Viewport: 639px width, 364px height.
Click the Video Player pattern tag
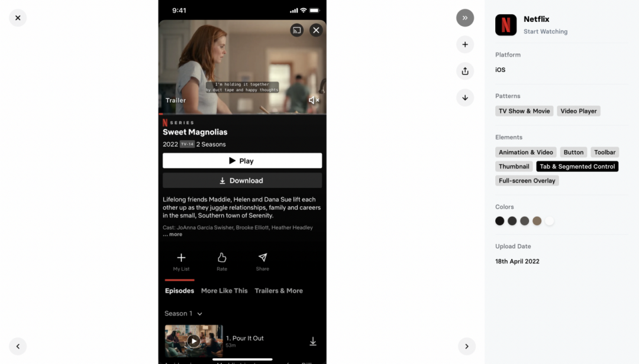coord(578,111)
